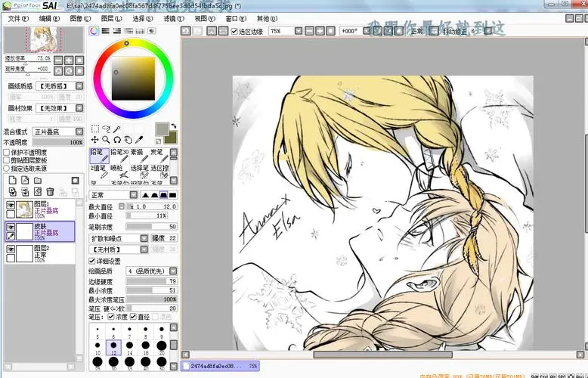This screenshot has width=588, height=378.
Task: Select the zoom magnifier tool
Action: click(106, 140)
